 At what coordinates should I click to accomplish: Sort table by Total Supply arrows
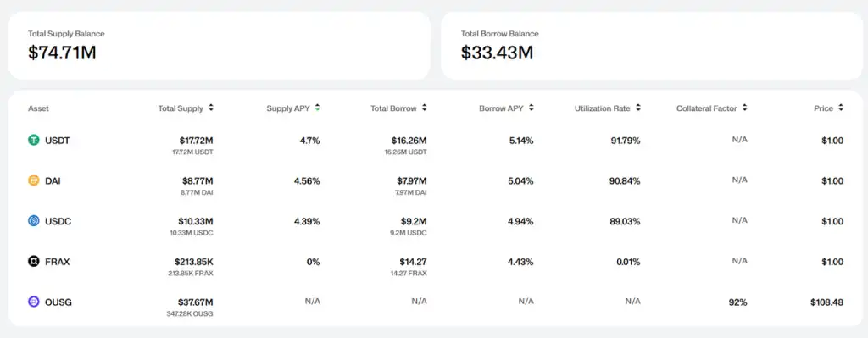click(211, 108)
